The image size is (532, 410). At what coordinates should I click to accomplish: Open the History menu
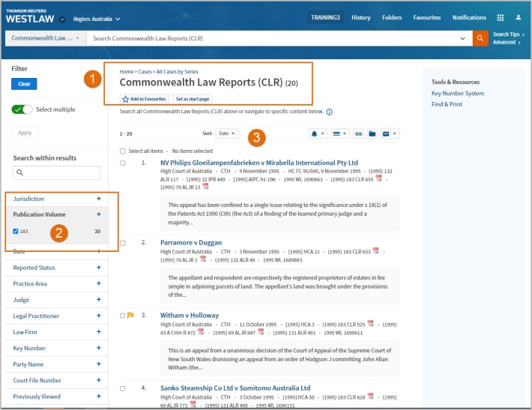(360, 17)
